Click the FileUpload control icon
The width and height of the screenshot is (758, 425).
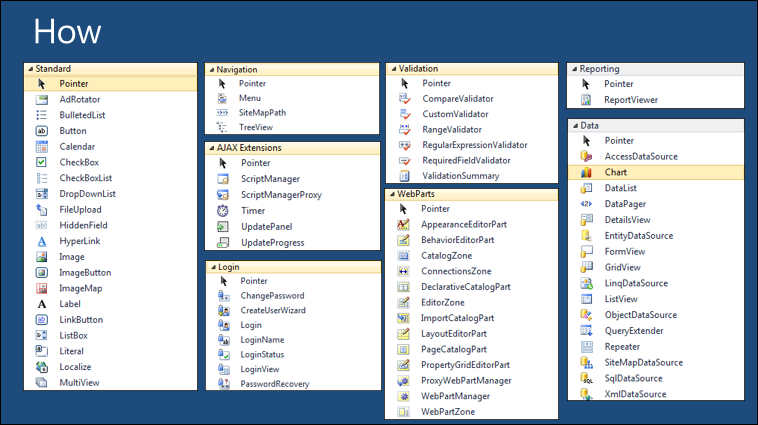(x=42, y=209)
